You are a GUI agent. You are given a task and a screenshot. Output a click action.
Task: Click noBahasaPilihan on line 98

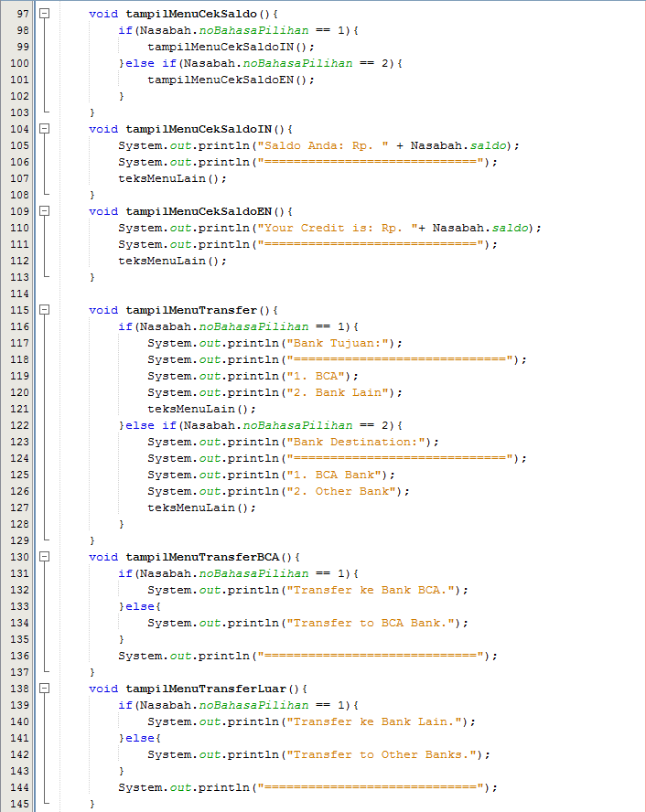pos(253,30)
